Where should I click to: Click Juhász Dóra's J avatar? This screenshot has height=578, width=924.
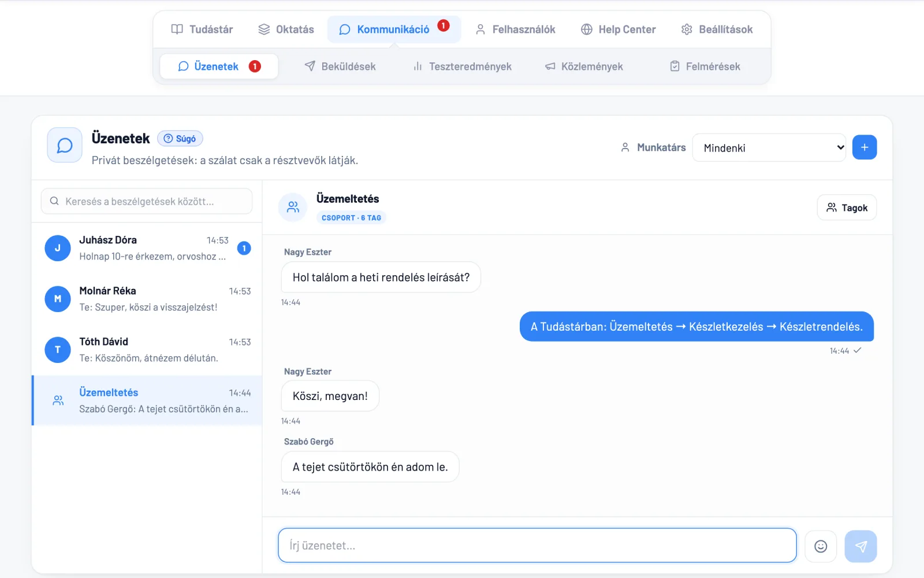[x=58, y=248]
